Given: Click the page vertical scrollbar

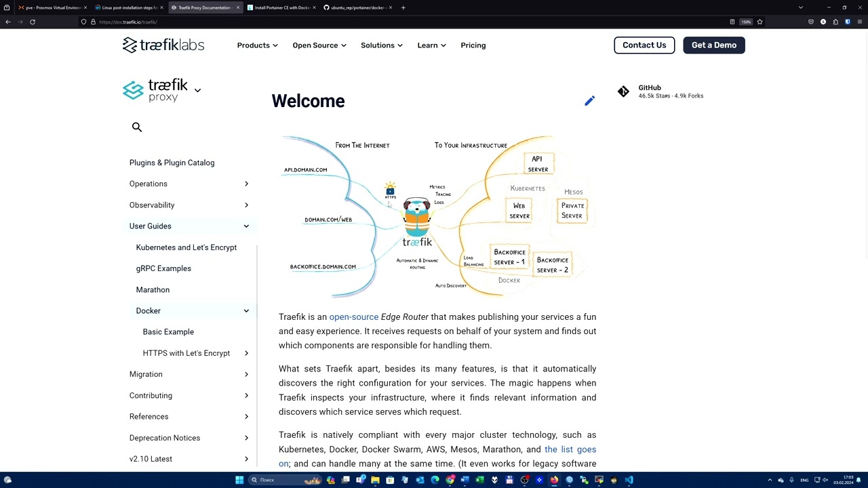Looking at the screenshot, I should coord(866,146).
